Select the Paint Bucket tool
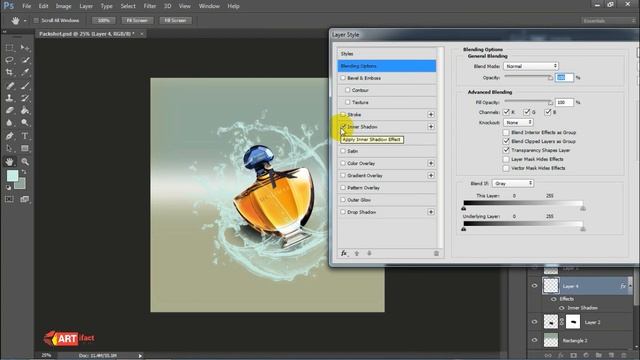 25,110
